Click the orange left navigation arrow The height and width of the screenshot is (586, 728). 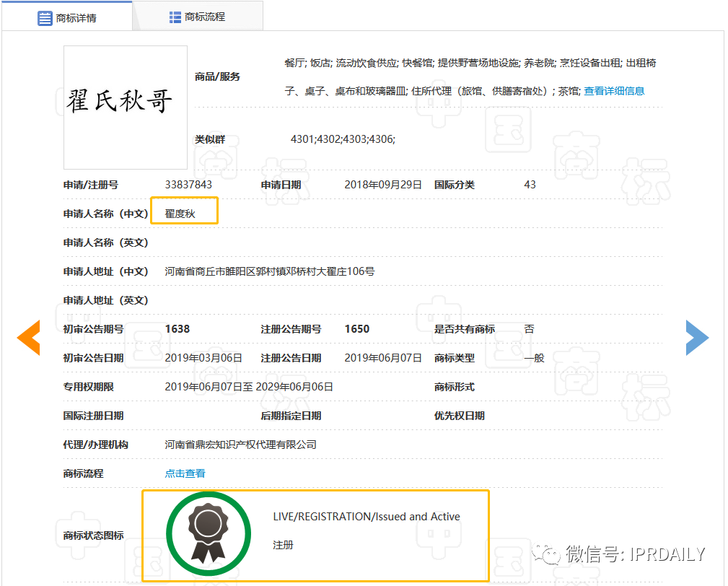pos(28,337)
